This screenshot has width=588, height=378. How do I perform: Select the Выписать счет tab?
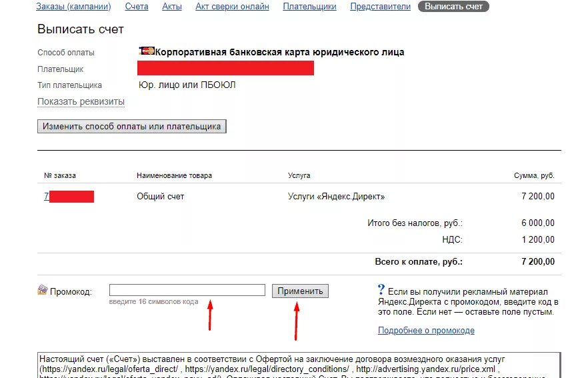pos(453,7)
